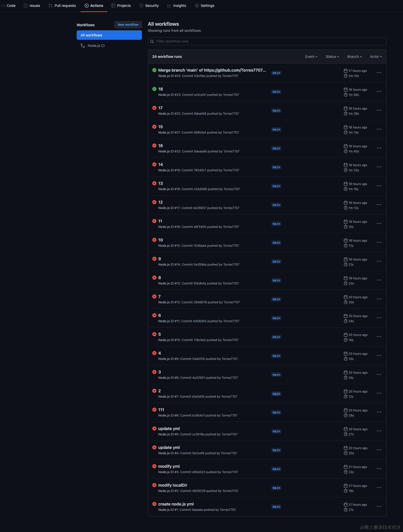Open the ellipsis menu for run 111

coord(379,412)
